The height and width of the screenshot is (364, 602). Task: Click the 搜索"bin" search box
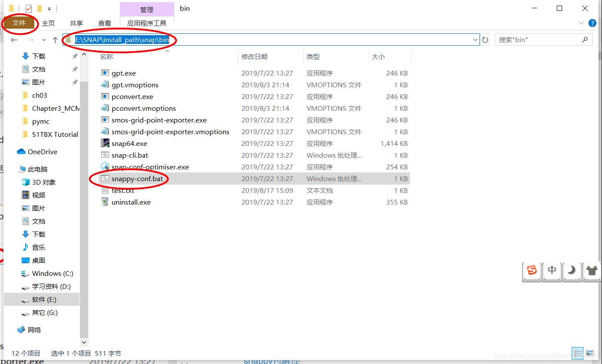[543, 40]
